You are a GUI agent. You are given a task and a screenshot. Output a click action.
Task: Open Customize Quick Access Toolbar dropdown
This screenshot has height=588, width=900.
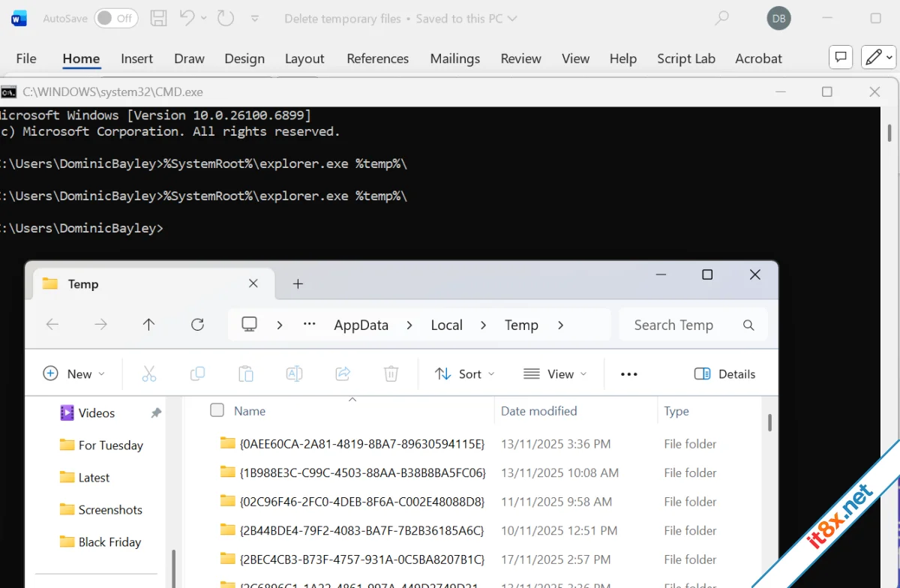[x=255, y=19]
